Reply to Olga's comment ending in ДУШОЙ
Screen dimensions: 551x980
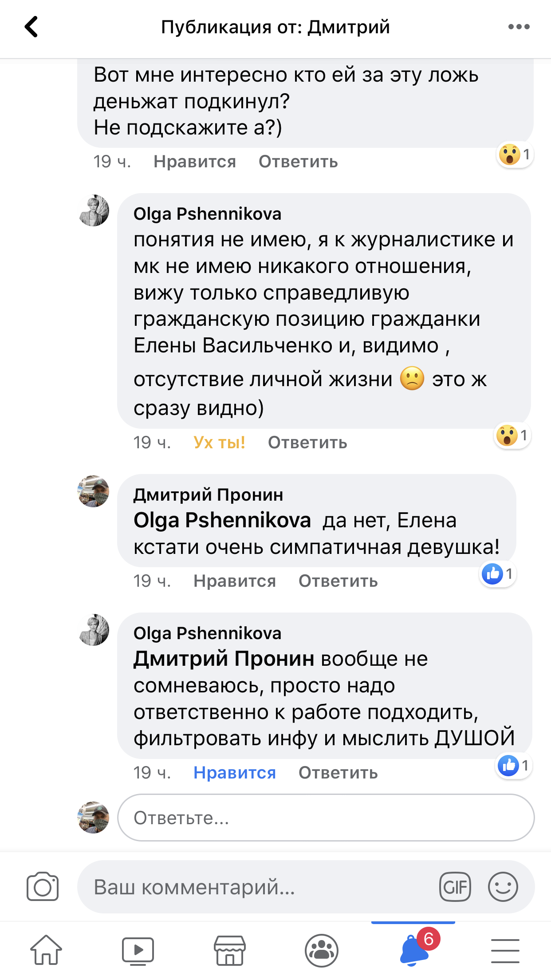click(x=338, y=773)
